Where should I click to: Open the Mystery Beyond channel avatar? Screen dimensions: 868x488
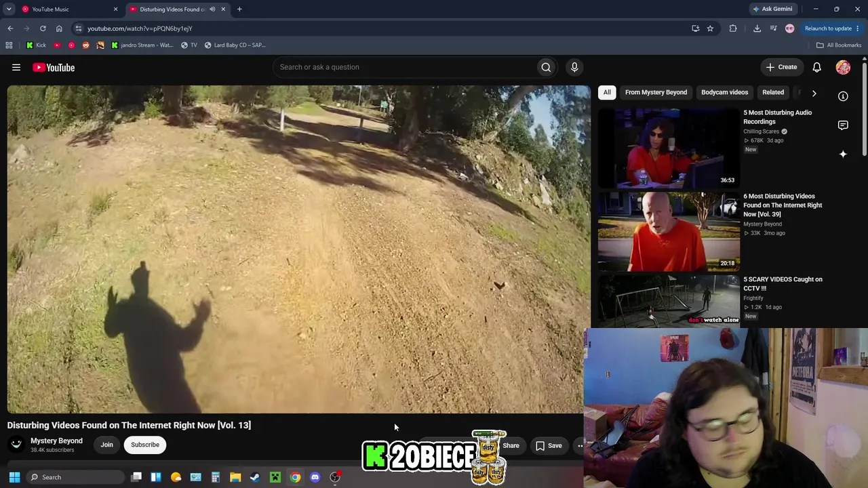click(x=16, y=445)
